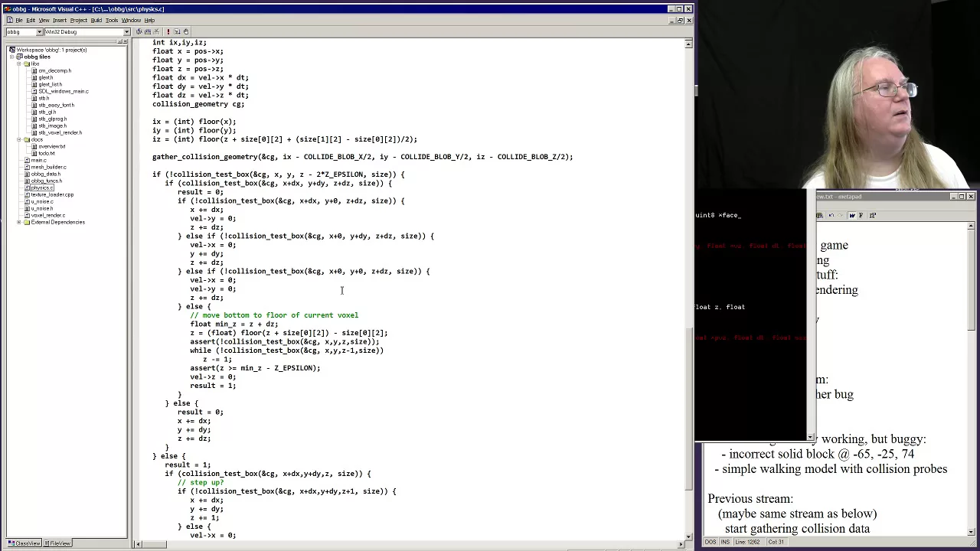Open the Build menu

click(x=96, y=20)
